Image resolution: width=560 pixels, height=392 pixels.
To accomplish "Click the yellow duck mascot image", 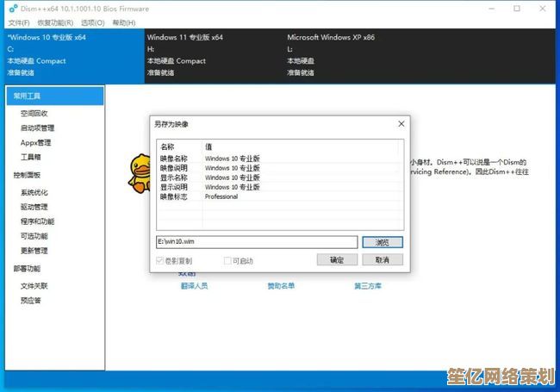I will [140, 173].
